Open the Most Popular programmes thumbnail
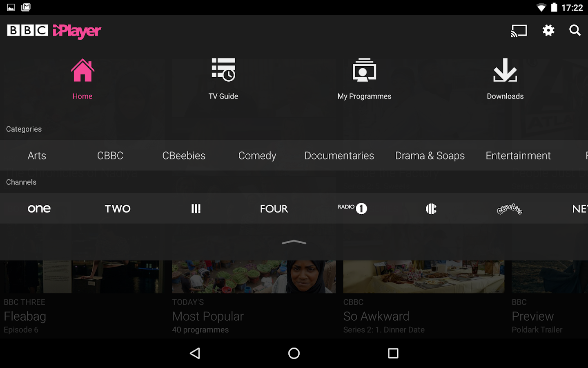This screenshot has height=368, width=588. (254, 277)
